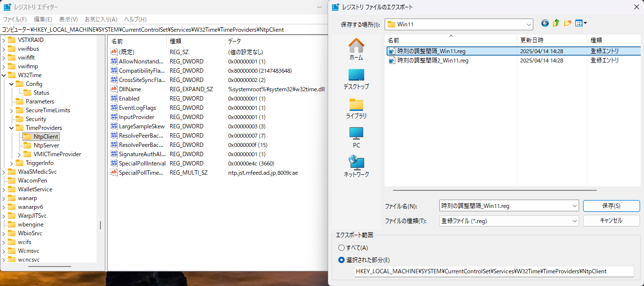This screenshot has height=286, width=644.
Task: Select the WalletService tree item
Action: coord(35,189)
